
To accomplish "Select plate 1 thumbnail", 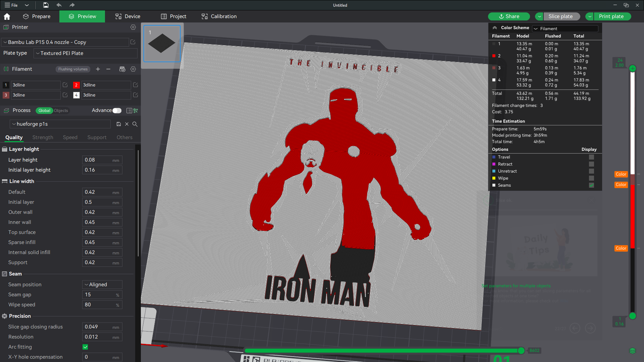I will [x=162, y=44].
